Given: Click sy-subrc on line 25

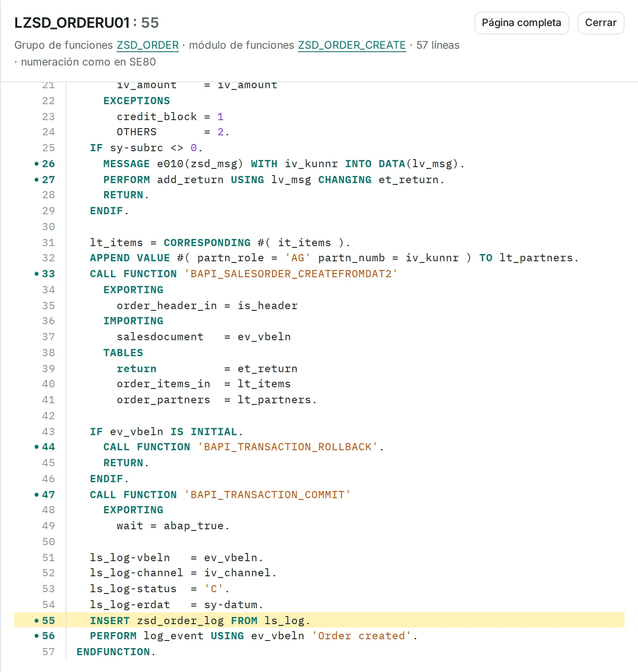Looking at the screenshot, I should tap(136, 148).
